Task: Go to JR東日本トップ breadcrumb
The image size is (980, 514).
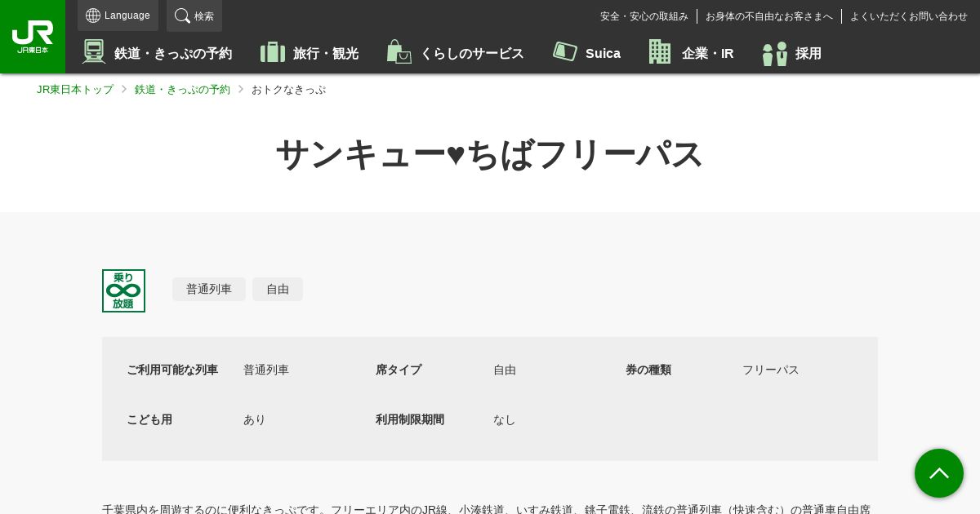Action: [x=75, y=90]
